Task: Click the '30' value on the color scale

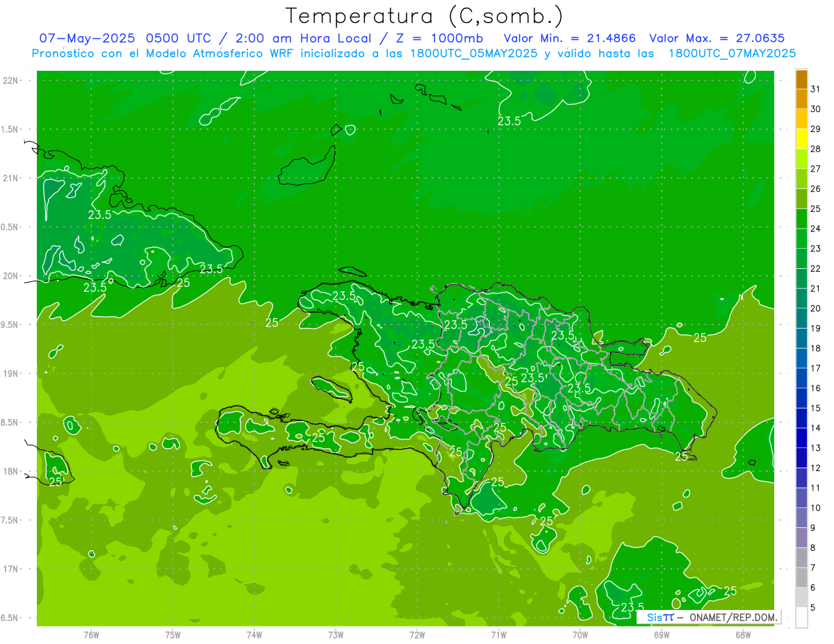Action: [x=815, y=109]
